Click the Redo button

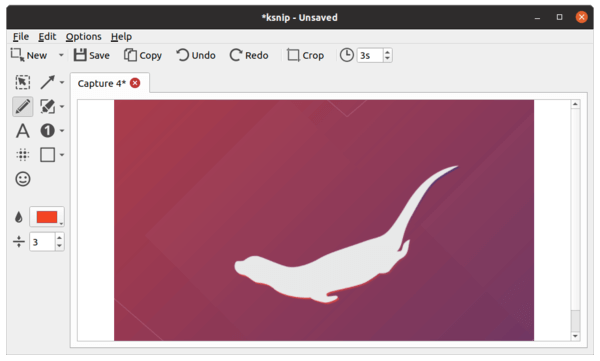pos(249,55)
